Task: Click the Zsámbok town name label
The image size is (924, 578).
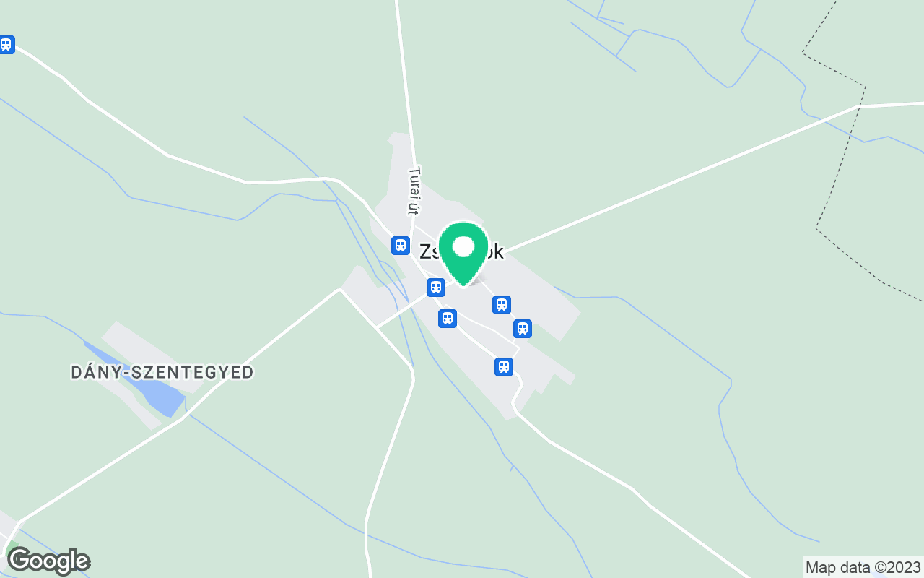Action: 461,251
